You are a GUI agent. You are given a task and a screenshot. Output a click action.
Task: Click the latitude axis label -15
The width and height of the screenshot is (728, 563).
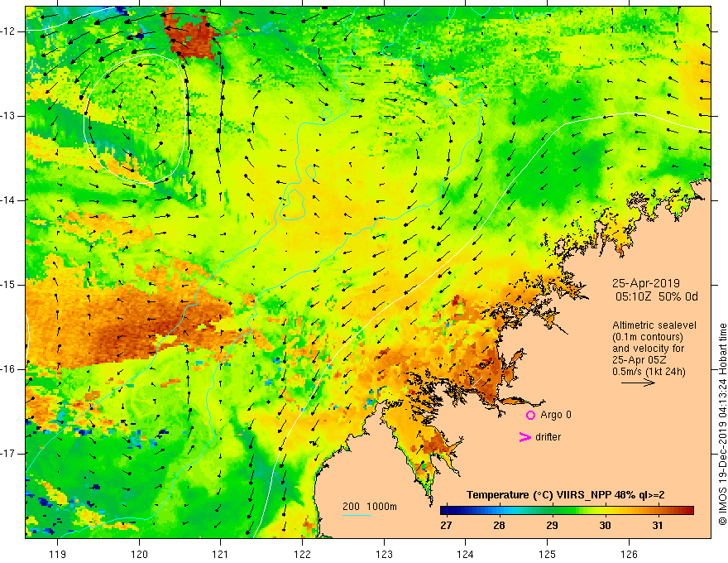pyautogui.click(x=9, y=285)
